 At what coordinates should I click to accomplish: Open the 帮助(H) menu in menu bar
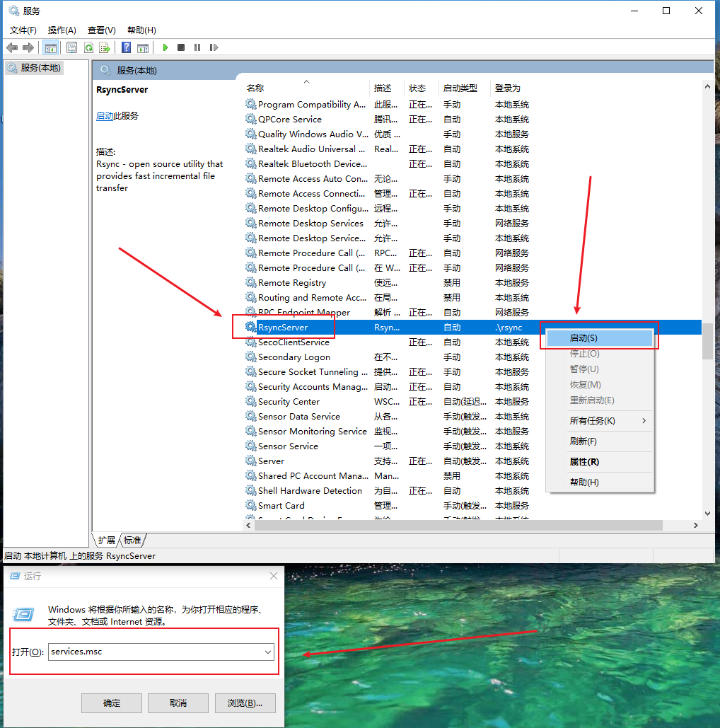[x=141, y=30]
